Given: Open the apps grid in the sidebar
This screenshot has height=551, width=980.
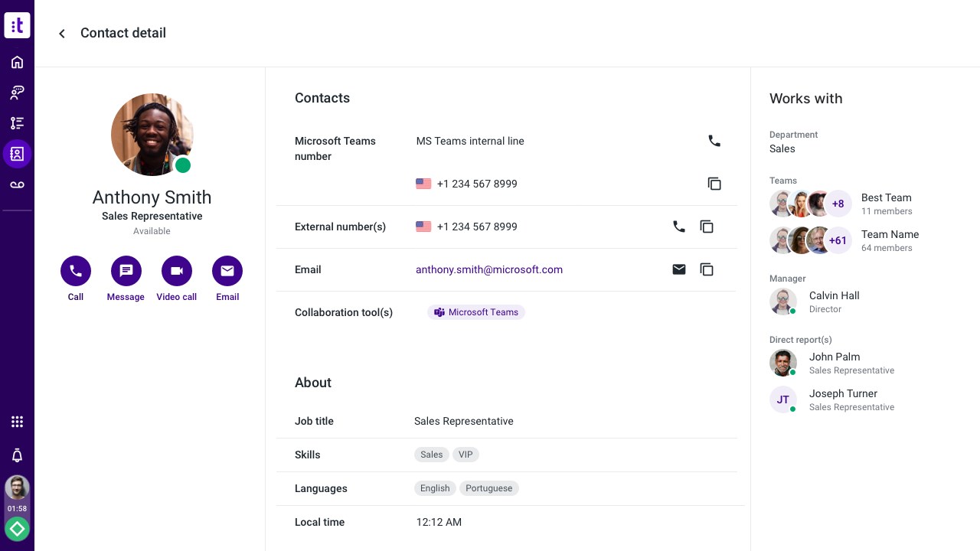Looking at the screenshot, I should point(17,422).
